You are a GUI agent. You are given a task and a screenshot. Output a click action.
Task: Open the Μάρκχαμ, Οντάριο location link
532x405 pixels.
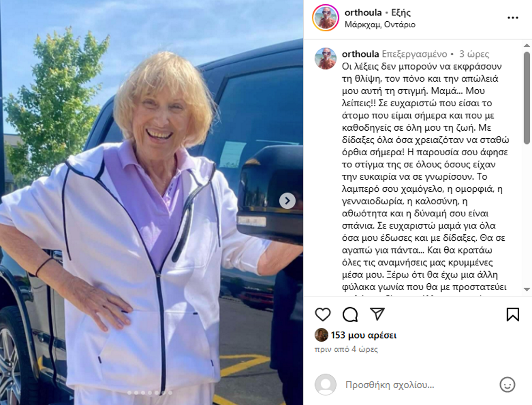point(380,24)
